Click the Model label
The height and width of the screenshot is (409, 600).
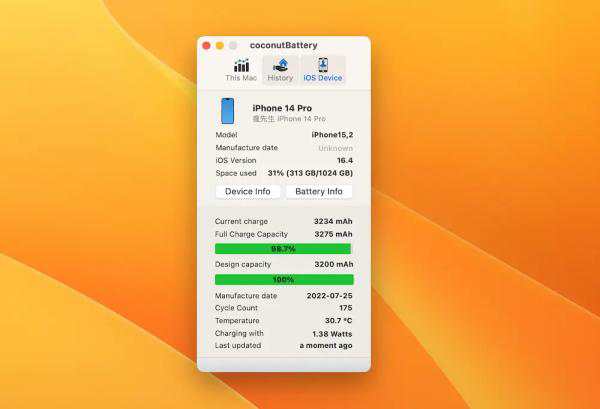226,135
